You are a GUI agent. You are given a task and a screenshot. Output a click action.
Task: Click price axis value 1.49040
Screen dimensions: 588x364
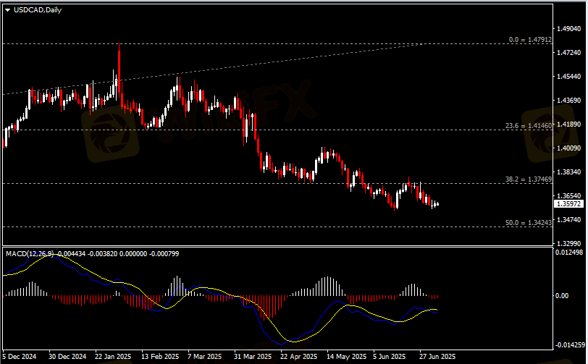[x=568, y=28]
